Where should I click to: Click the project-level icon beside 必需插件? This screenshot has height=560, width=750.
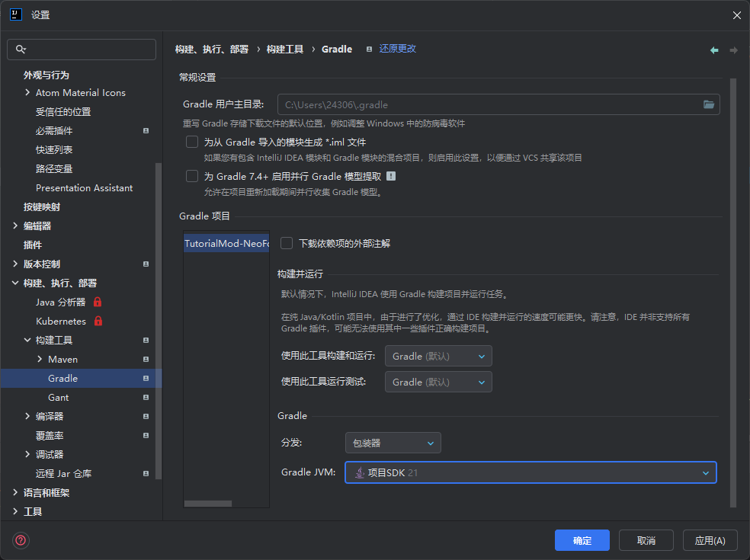(146, 130)
